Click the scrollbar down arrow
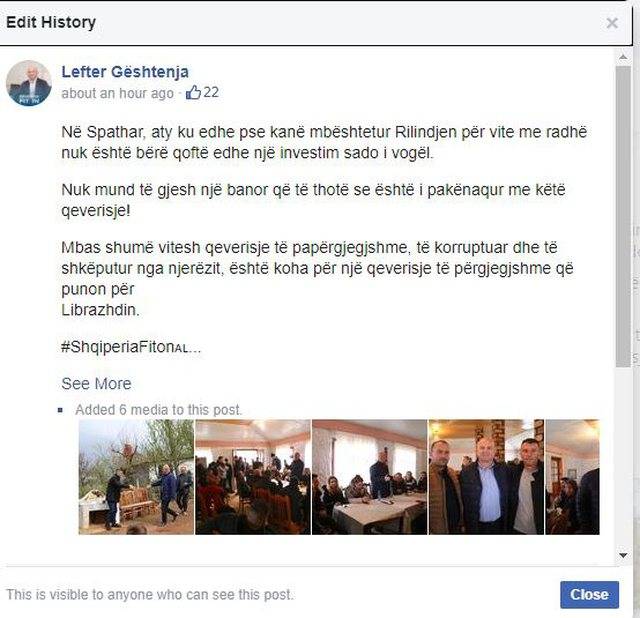 623,555
